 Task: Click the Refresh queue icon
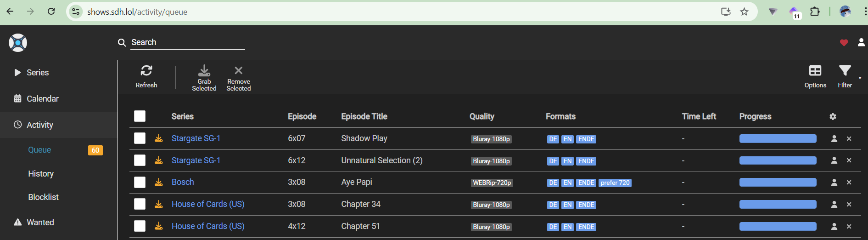click(146, 70)
